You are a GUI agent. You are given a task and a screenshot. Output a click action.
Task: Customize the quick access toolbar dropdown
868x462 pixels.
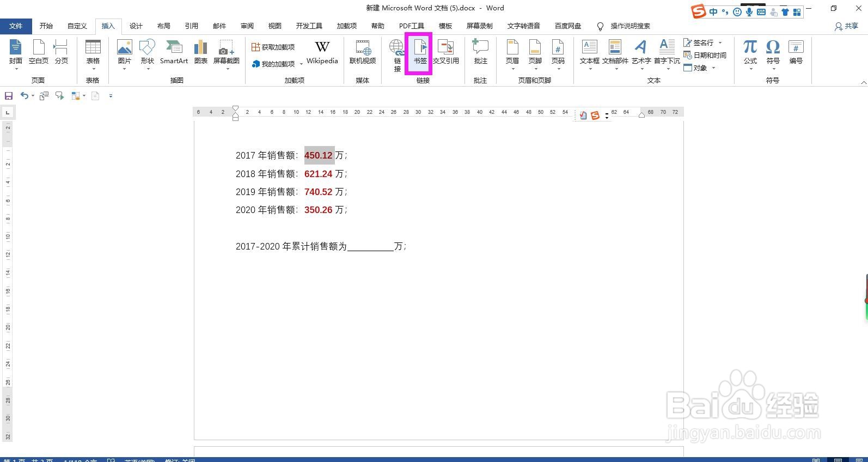click(111, 96)
